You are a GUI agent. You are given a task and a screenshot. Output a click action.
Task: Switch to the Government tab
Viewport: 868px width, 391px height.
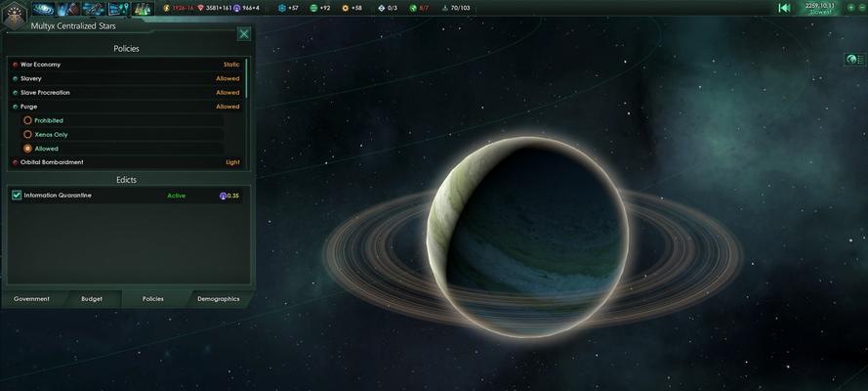click(31, 298)
